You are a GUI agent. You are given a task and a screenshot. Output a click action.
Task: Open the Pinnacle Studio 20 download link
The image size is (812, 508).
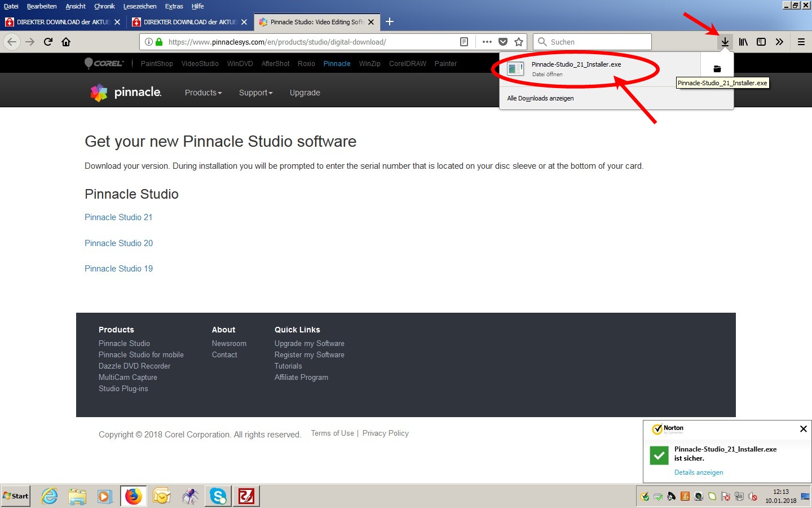[x=118, y=243]
